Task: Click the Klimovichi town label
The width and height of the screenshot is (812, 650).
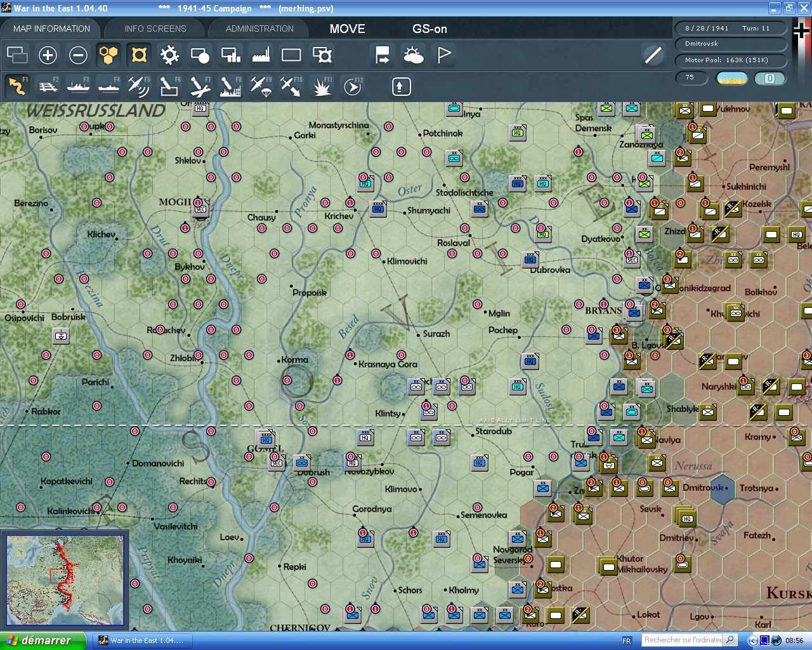Action: pos(407,262)
